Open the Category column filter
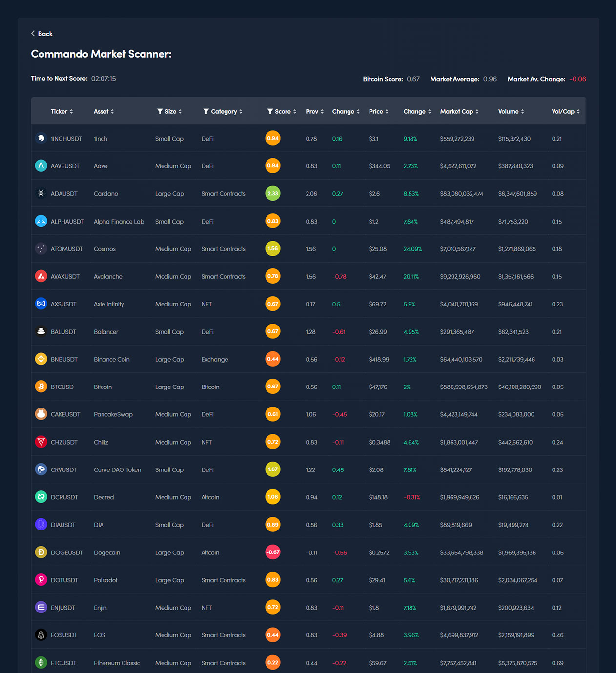616x673 pixels. pyautogui.click(x=206, y=112)
